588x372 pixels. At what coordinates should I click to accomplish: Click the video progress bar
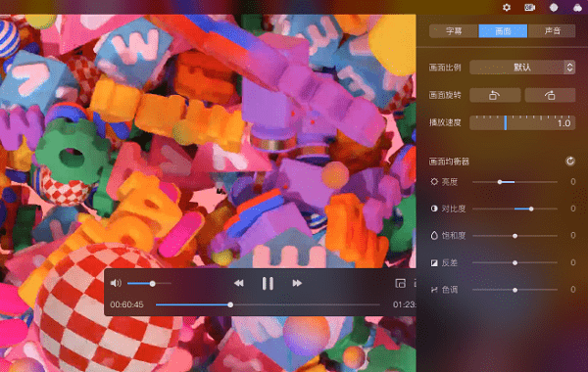pos(268,305)
